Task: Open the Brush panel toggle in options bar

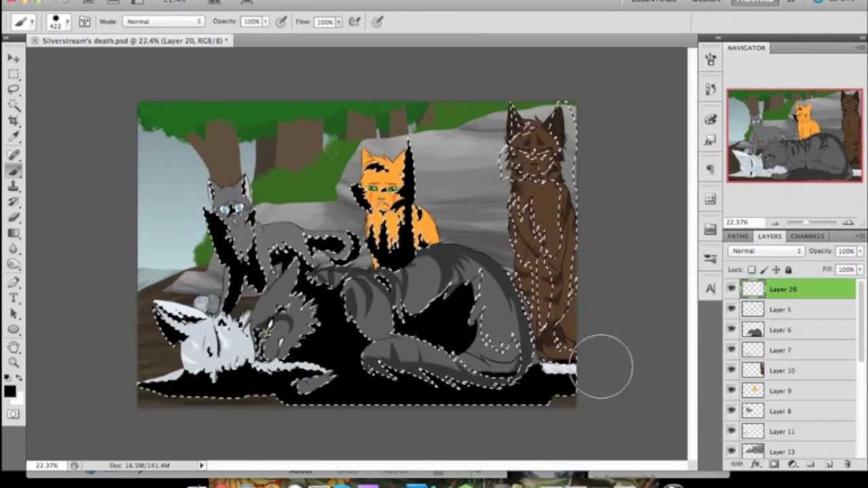Action: coord(85,22)
